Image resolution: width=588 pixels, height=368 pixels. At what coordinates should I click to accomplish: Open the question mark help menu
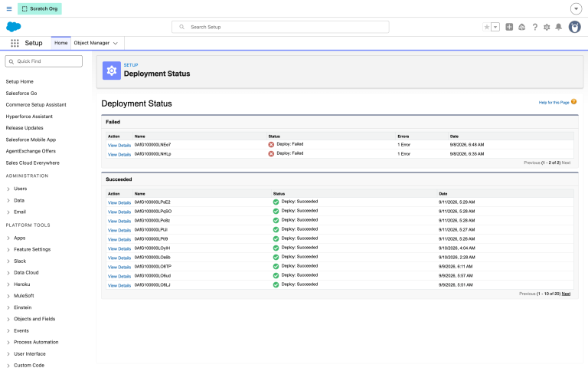[x=534, y=27]
